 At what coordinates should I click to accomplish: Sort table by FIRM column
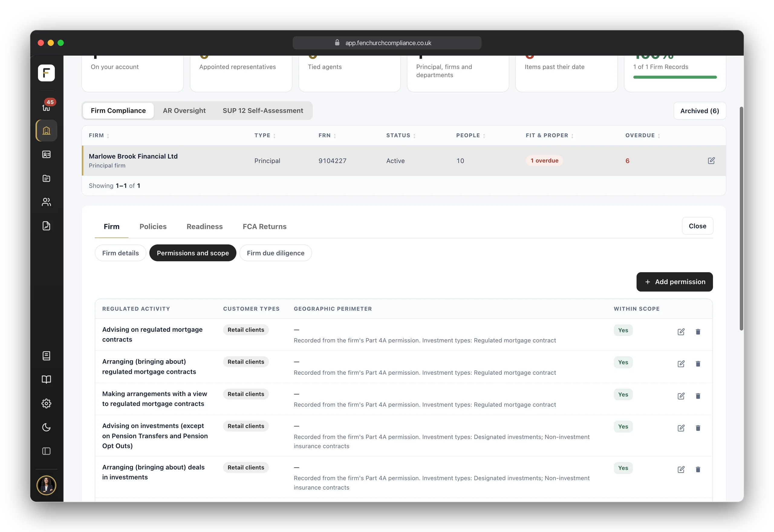(99, 135)
